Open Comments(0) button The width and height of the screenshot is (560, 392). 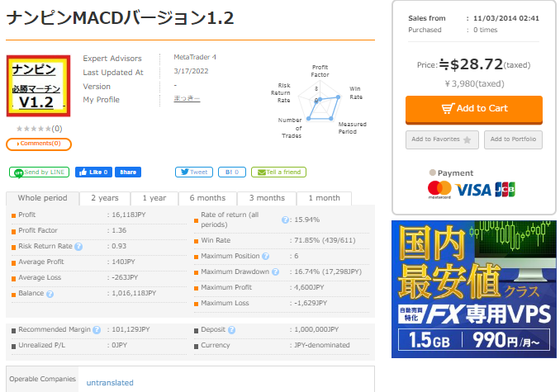click(x=39, y=144)
